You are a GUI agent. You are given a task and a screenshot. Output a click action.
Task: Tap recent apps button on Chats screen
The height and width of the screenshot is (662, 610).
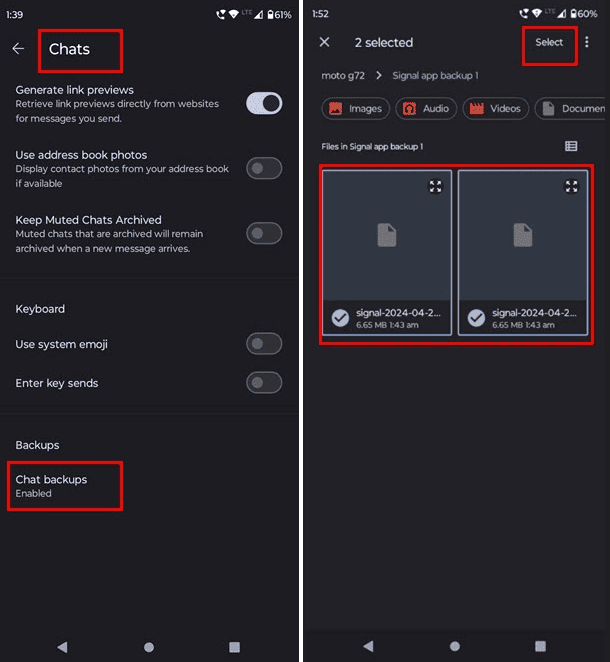[x=234, y=647]
